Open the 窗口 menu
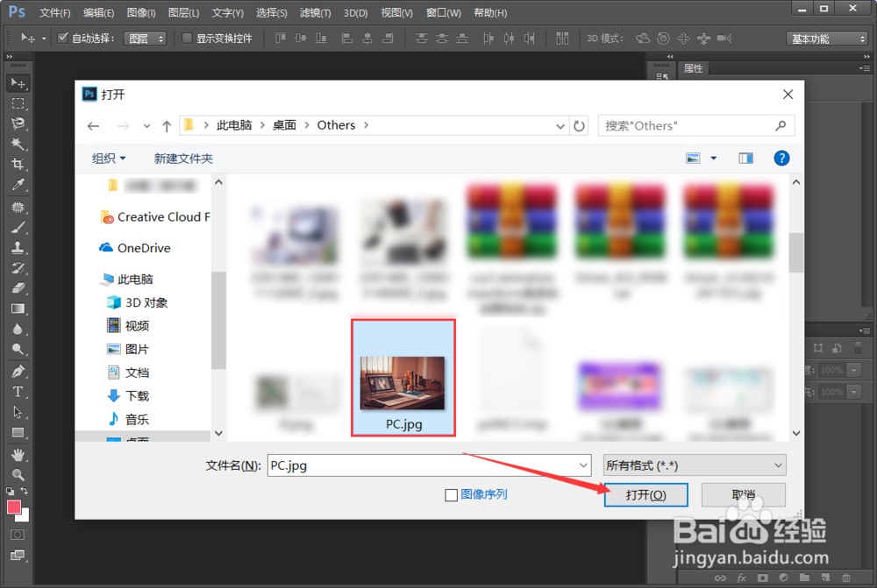Image resolution: width=877 pixels, height=588 pixels. pyautogui.click(x=442, y=12)
